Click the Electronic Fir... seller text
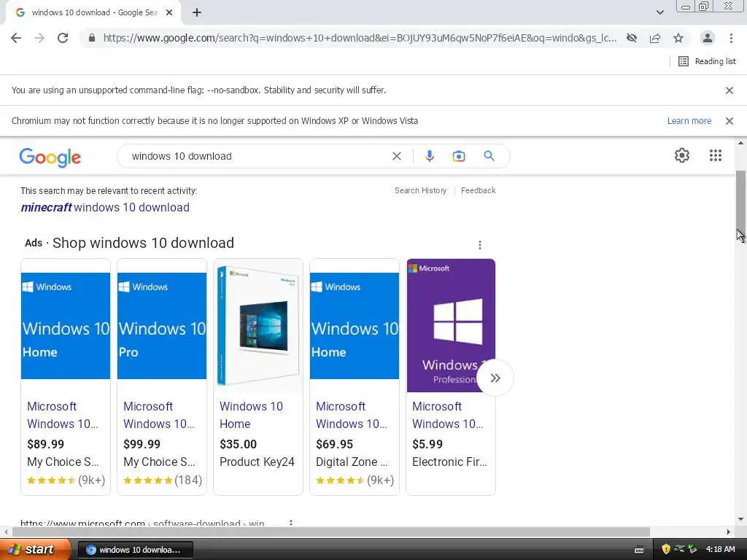The height and width of the screenshot is (560, 747). click(449, 462)
